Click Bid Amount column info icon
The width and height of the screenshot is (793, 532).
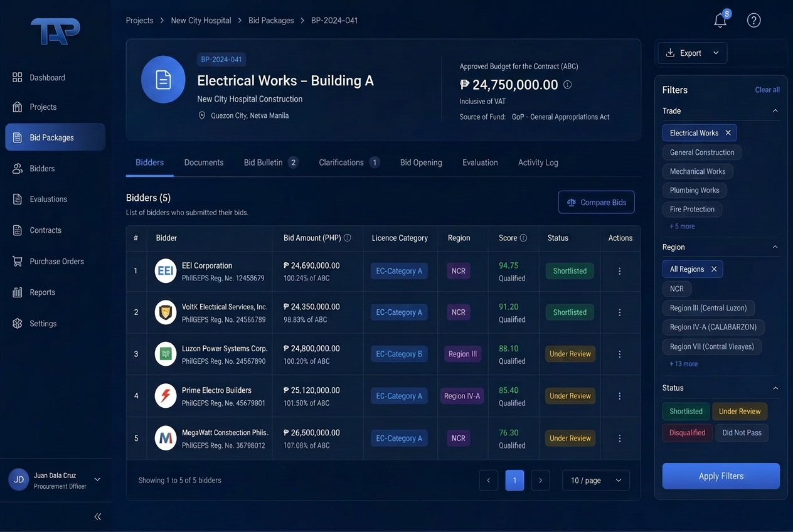[348, 238]
